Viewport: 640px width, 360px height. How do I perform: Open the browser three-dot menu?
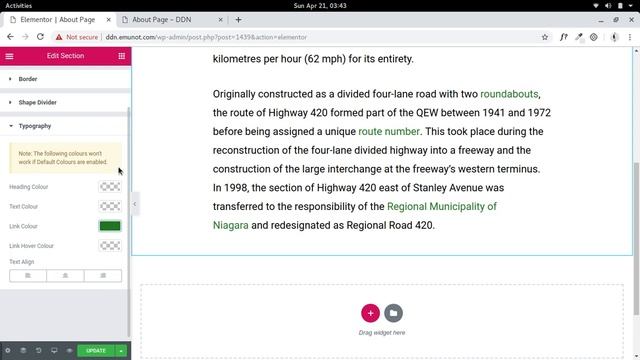point(630,37)
